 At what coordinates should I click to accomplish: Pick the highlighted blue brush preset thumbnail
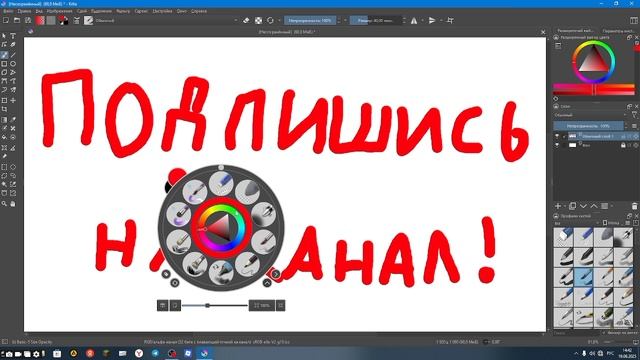[x=583, y=277]
